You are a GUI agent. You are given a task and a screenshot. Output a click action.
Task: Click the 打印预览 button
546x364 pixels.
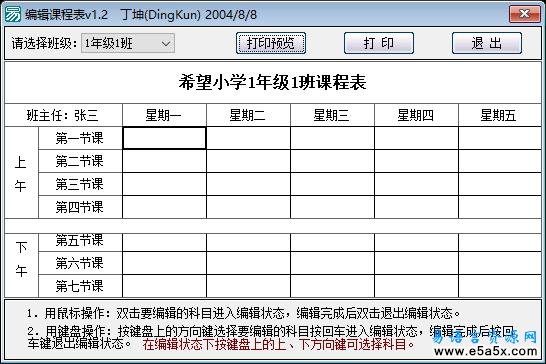pos(271,43)
